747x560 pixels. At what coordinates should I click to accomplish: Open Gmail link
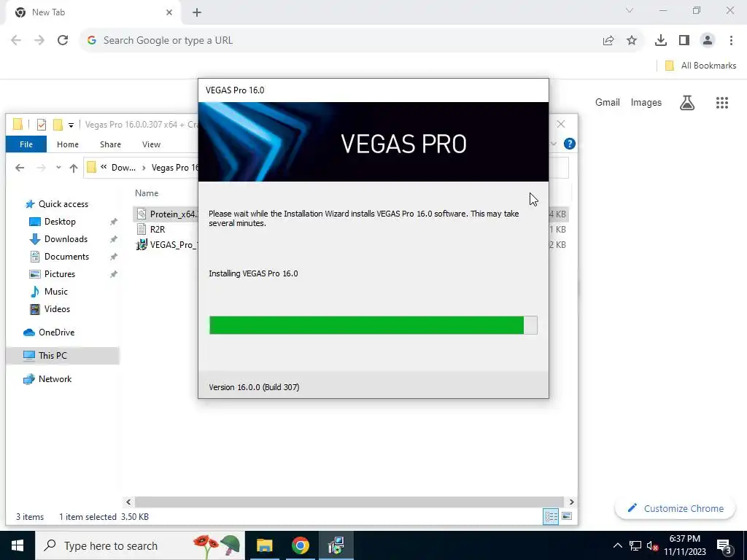pyautogui.click(x=608, y=102)
